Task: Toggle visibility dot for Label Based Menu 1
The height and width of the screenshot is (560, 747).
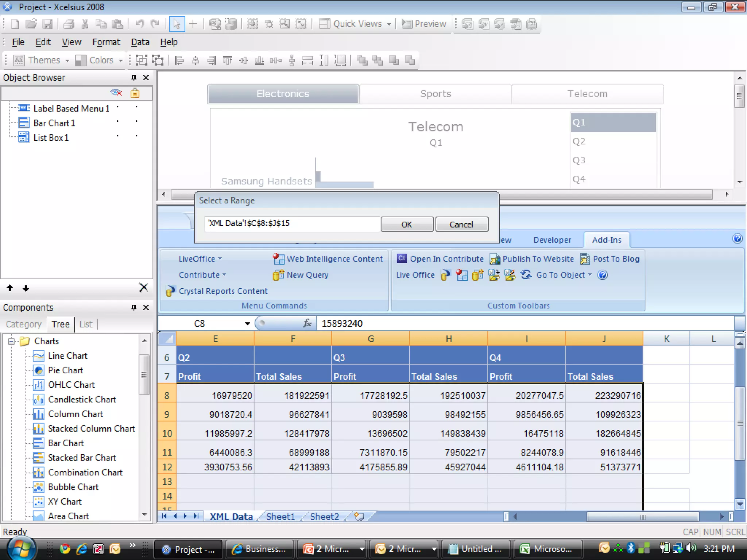Action: click(117, 107)
